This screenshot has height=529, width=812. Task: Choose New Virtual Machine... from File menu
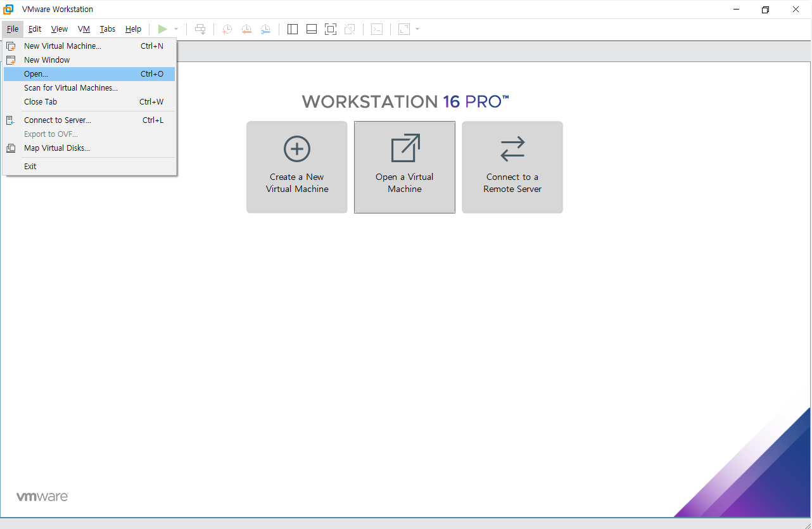click(x=89, y=46)
